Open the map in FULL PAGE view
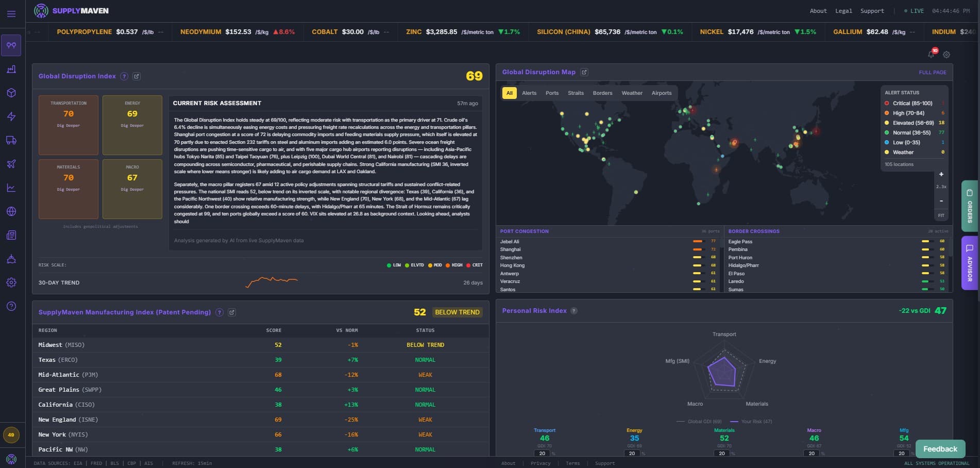This screenshot has height=468, width=980. [933, 73]
